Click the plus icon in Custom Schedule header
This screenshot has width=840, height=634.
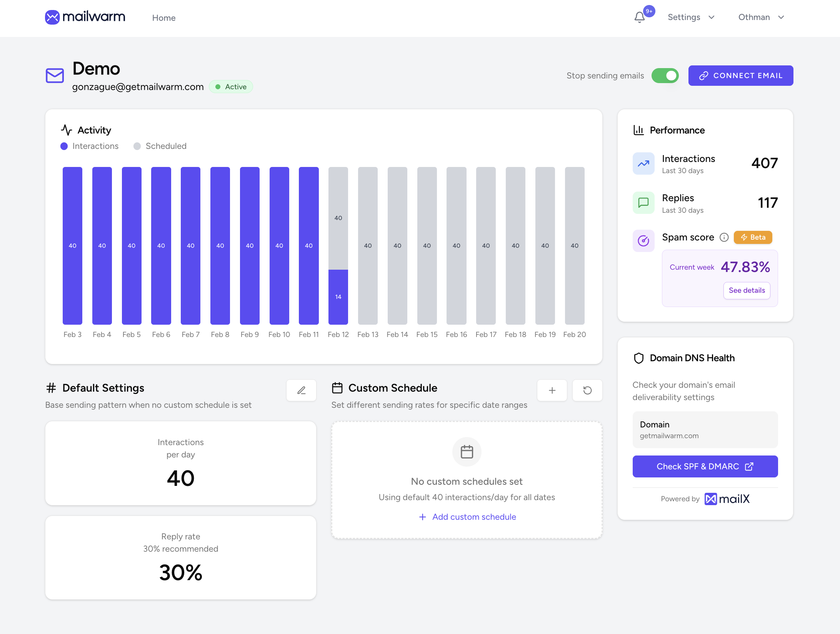pyautogui.click(x=552, y=390)
